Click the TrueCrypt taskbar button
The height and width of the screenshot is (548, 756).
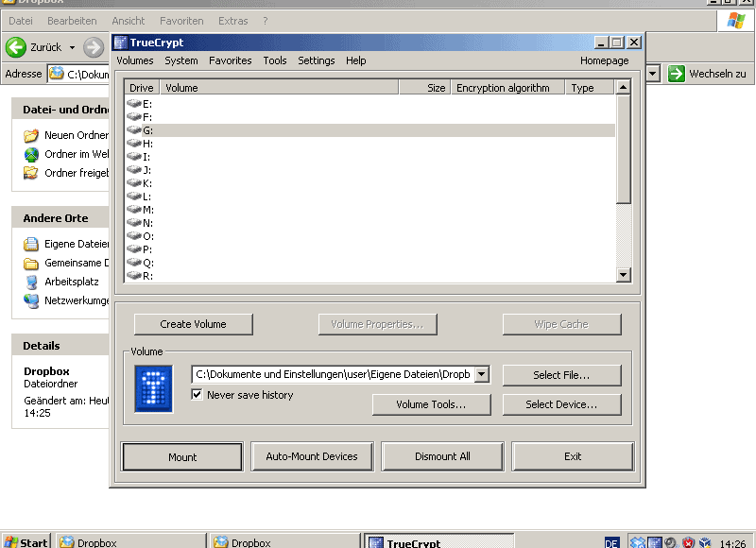[438, 542]
